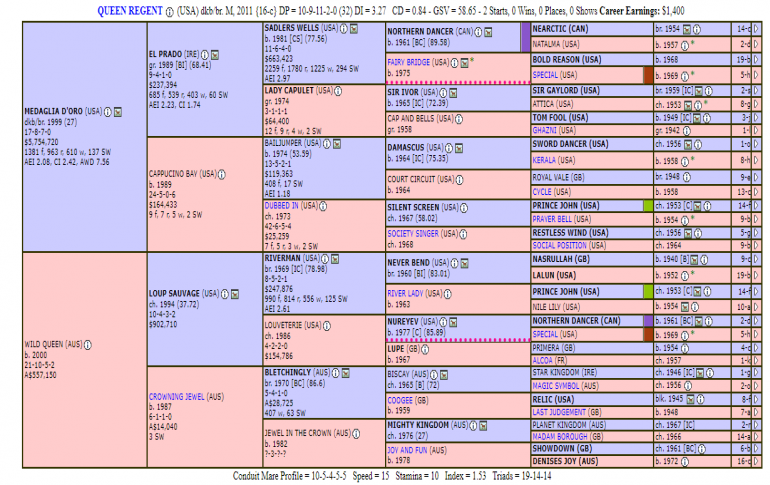The height and width of the screenshot is (485, 770).
Task: Open the report icon beside Mighty Kingdom
Action: tap(483, 426)
